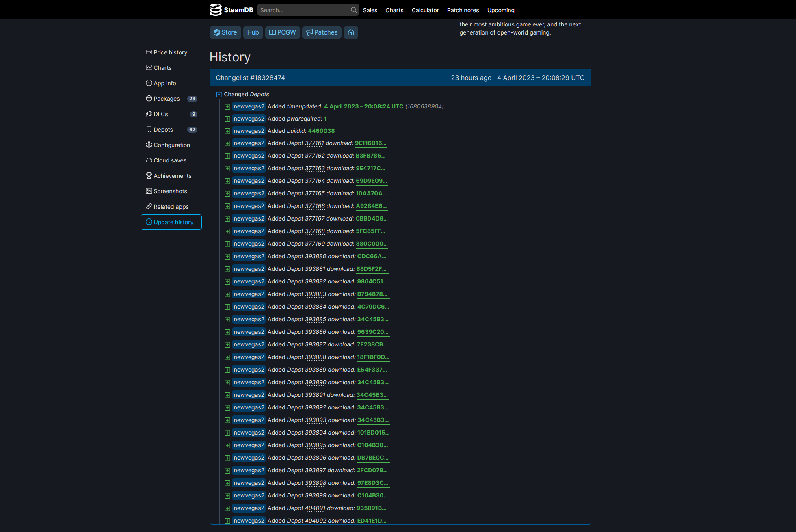This screenshot has width=796, height=532.
Task: Open the Price history sidebar tab
Action: [171, 52]
